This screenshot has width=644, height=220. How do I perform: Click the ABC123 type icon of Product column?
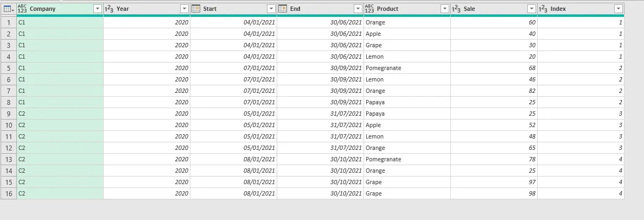(x=369, y=9)
